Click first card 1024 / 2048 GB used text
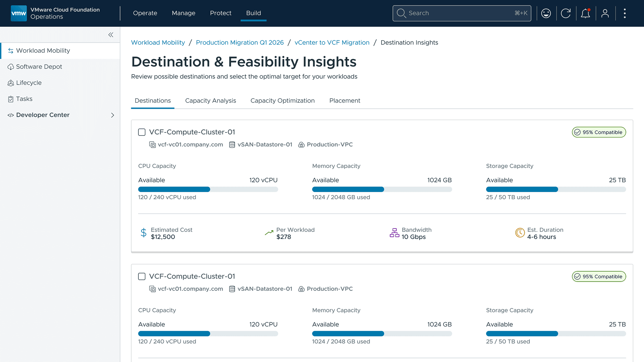The height and width of the screenshot is (362, 644). click(x=341, y=197)
